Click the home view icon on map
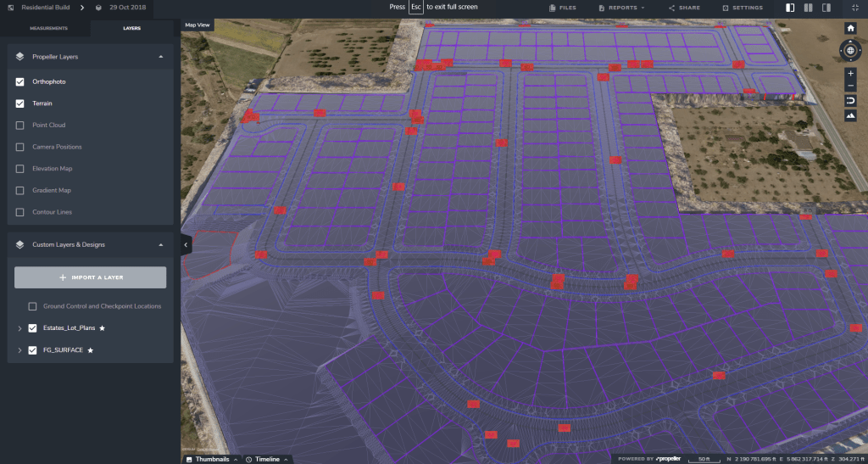Viewport: 868px width, 464px height. [851, 28]
